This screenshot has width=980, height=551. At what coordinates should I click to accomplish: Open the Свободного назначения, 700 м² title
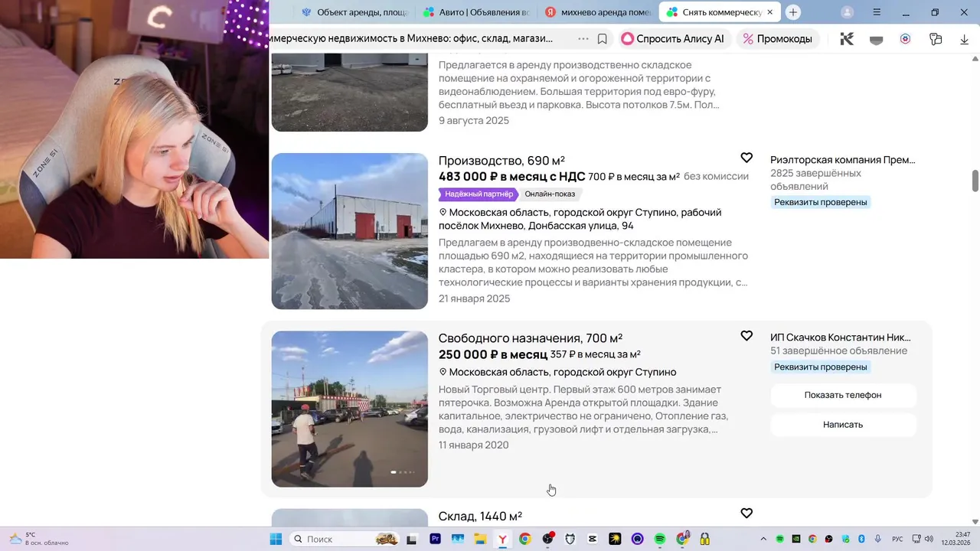pos(531,337)
